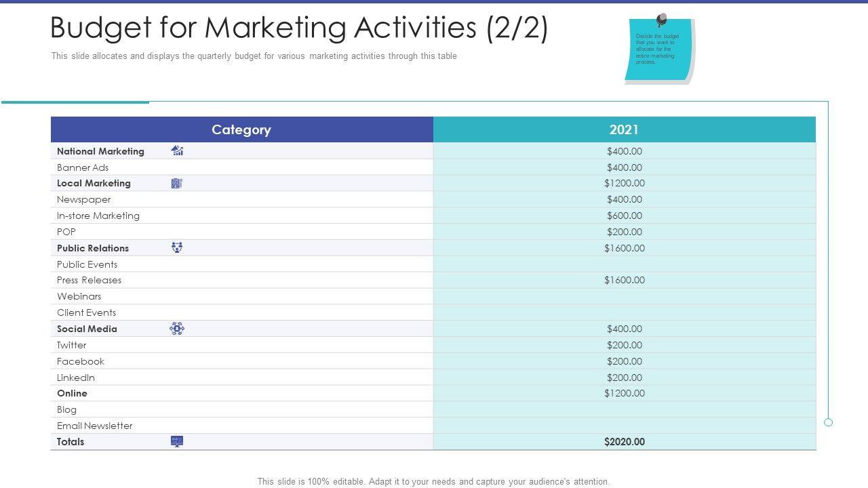Select the LinkedIn $200.00 value
The image size is (868, 488).
(624, 378)
